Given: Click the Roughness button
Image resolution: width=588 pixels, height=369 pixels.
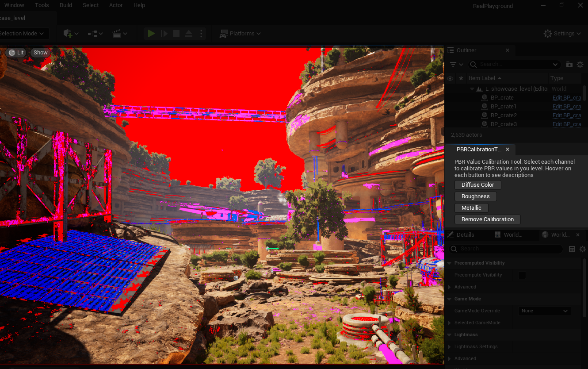Looking at the screenshot, I should pyautogui.click(x=475, y=196).
